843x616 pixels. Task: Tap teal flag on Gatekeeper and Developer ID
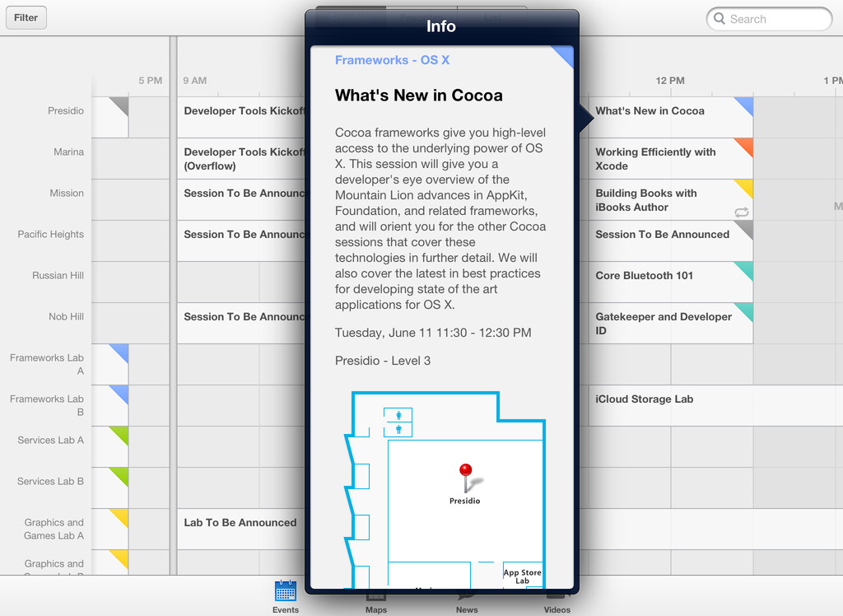[745, 310]
